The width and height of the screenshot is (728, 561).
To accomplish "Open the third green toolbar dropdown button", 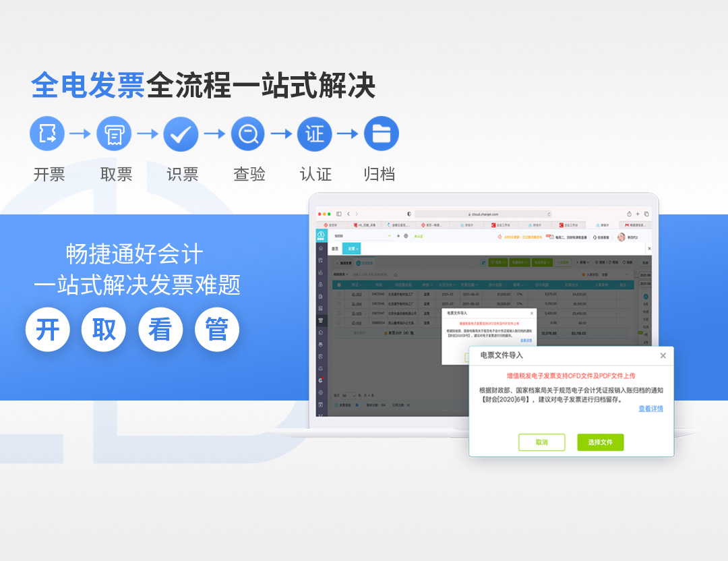I will pyautogui.click(x=542, y=262).
